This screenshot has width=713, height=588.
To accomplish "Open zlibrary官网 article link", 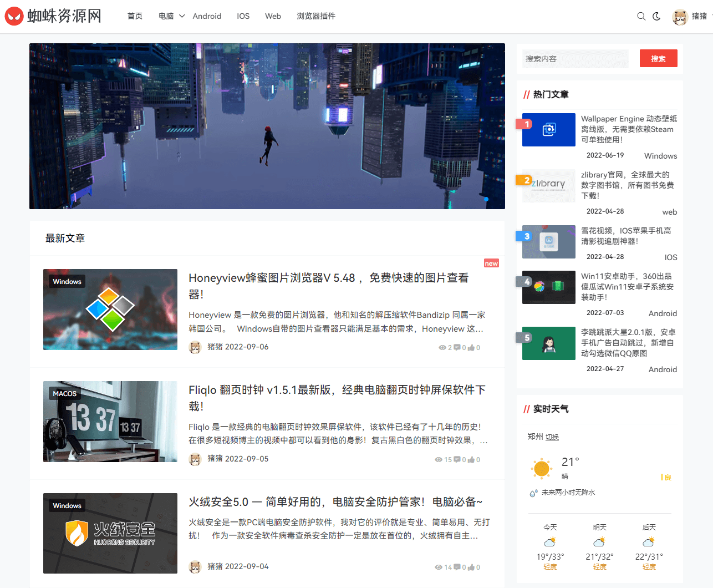I will click(x=628, y=185).
